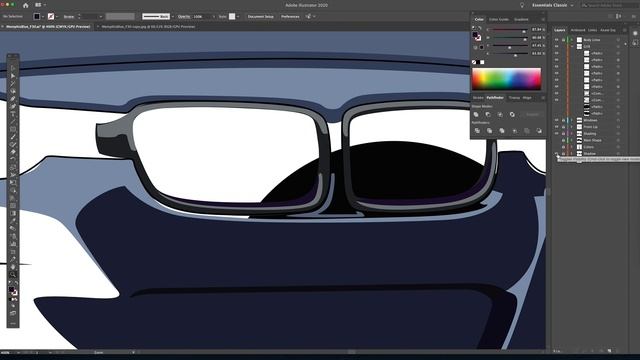
Task: Click the Search Adobe Stock field
Action: [x=609, y=5]
